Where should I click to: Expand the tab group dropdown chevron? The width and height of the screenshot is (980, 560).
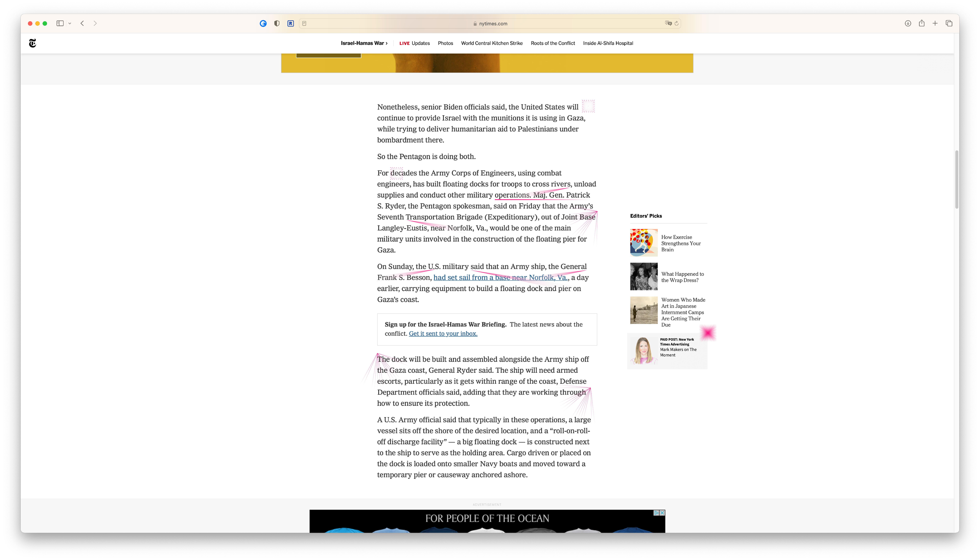(70, 24)
